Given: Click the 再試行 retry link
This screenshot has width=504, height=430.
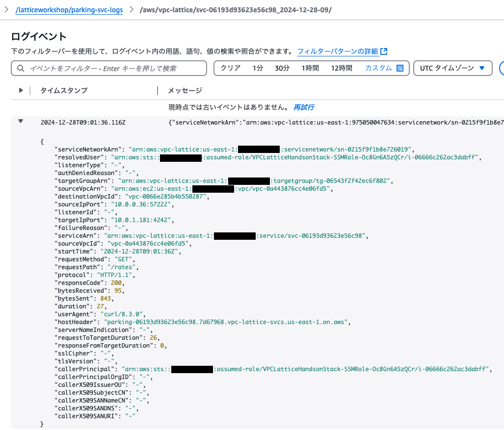Looking at the screenshot, I should tap(304, 107).
